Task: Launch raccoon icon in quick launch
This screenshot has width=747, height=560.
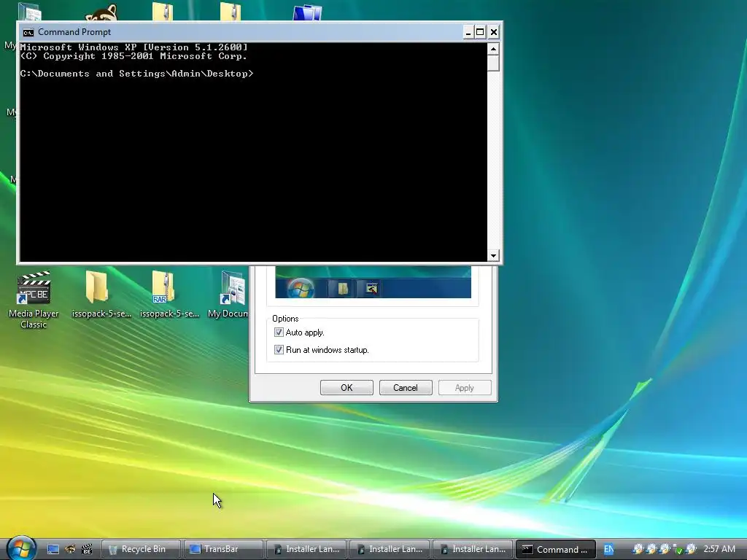Action: pyautogui.click(x=70, y=550)
